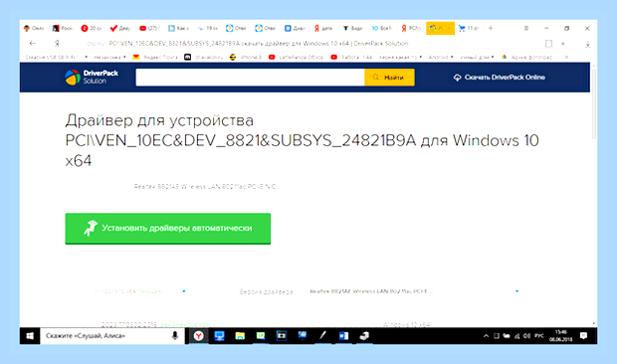Open the Windows version dropdown arrow
Image resolution: width=617 pixels, height=364 pixels.
(184, 291)
